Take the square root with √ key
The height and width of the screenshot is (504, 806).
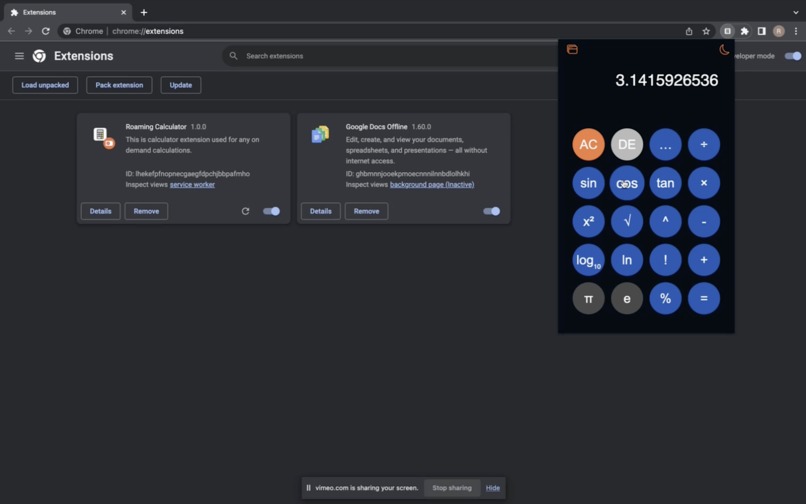tap(627, 222)
